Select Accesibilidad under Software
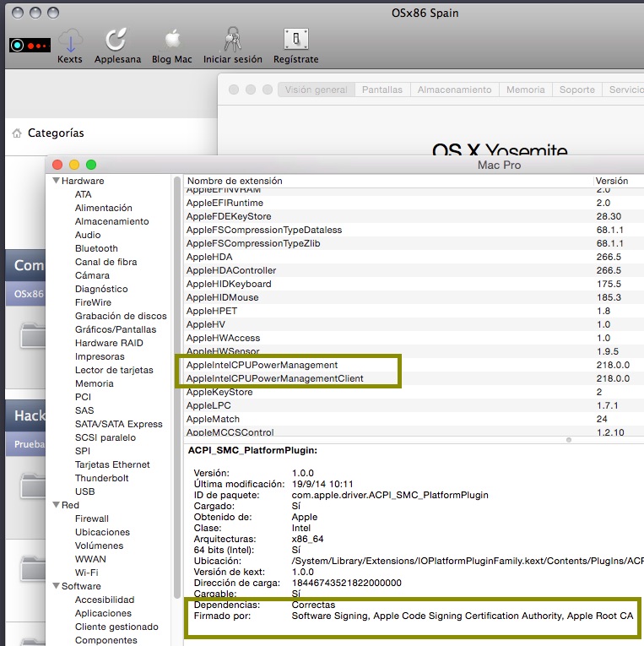The image size is (644, 646). pos(105,600)
